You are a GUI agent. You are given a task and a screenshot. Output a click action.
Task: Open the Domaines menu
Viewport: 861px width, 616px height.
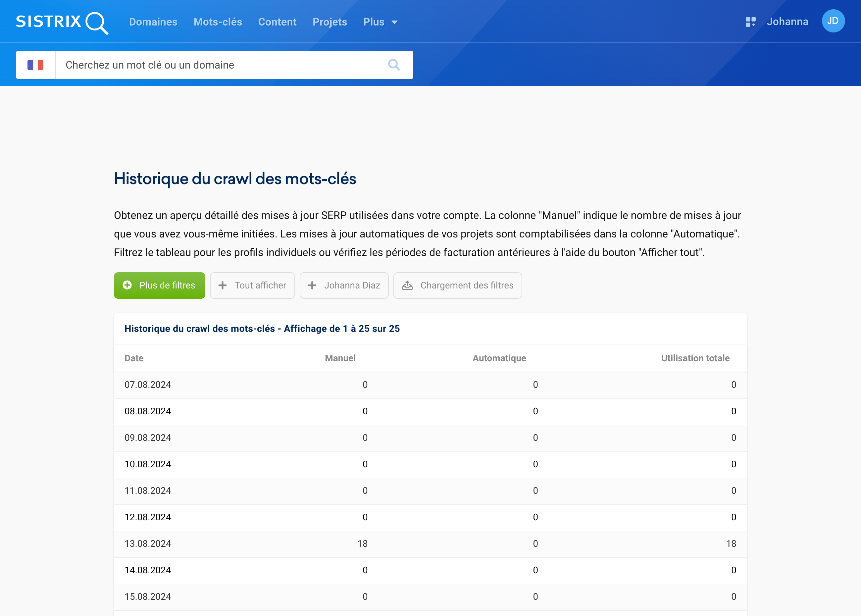click(153, 22)
